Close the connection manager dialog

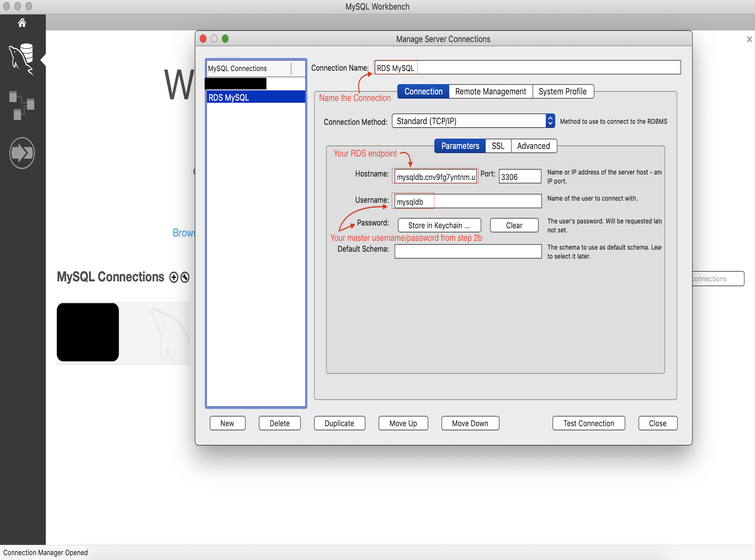pyautogui.click(x=658, y=423)
